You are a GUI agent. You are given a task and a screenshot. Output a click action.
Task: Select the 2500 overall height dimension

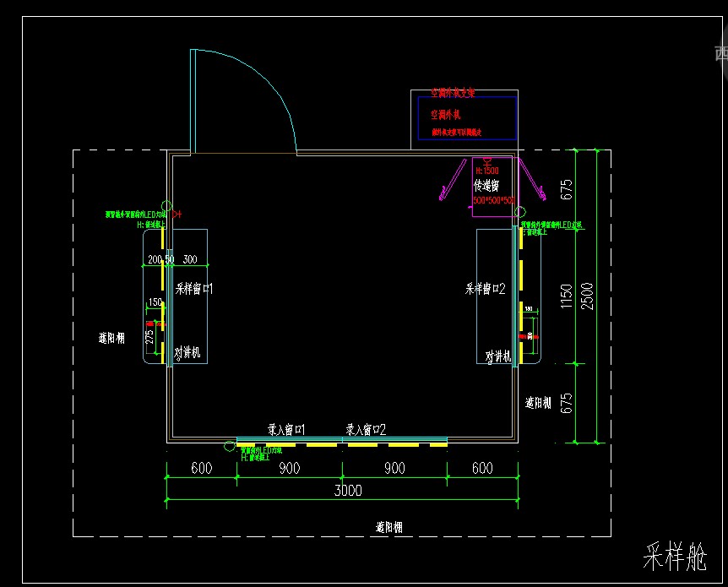coord(589,296)
